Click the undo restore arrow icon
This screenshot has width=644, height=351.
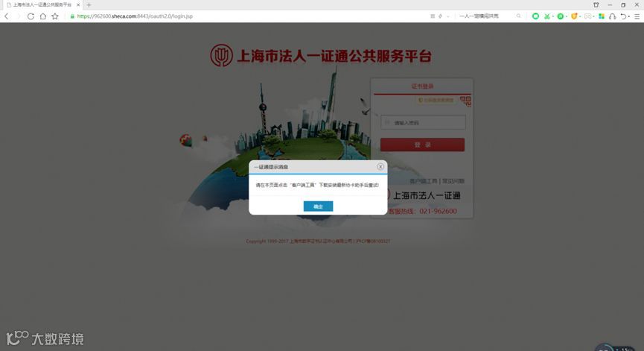[623, 16]
